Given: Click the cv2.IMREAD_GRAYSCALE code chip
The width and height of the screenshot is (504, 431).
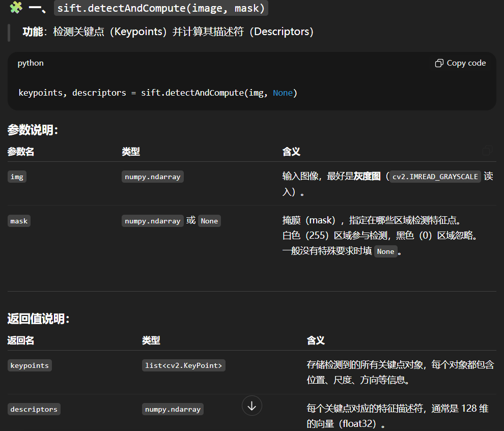Looking at the screenshot, I should click(x=435, y=177).
